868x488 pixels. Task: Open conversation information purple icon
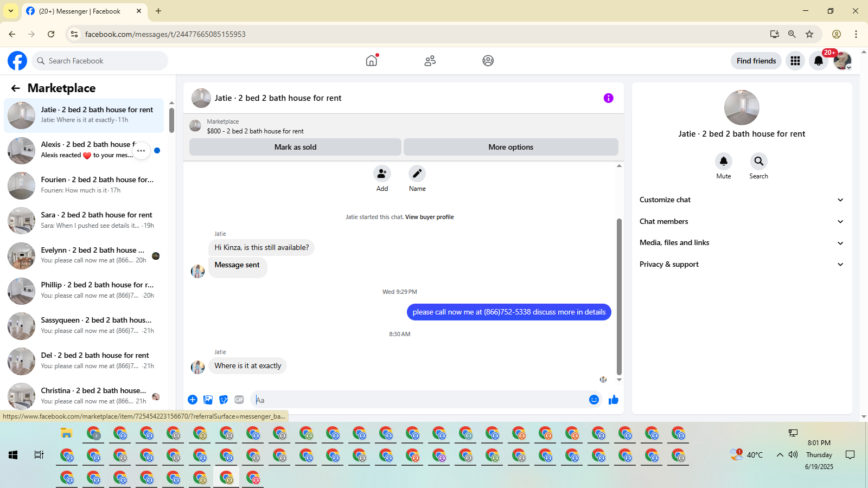[x=609, y=98]
